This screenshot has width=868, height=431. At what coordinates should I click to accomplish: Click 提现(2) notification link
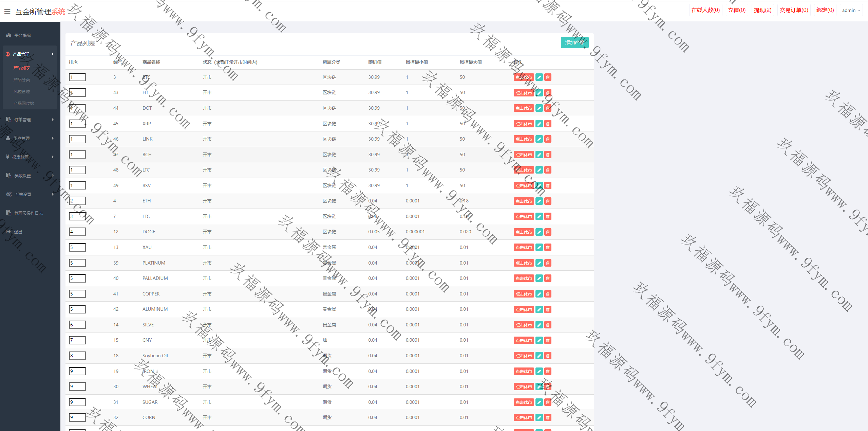pyautogui.click(x=762, y=10)
